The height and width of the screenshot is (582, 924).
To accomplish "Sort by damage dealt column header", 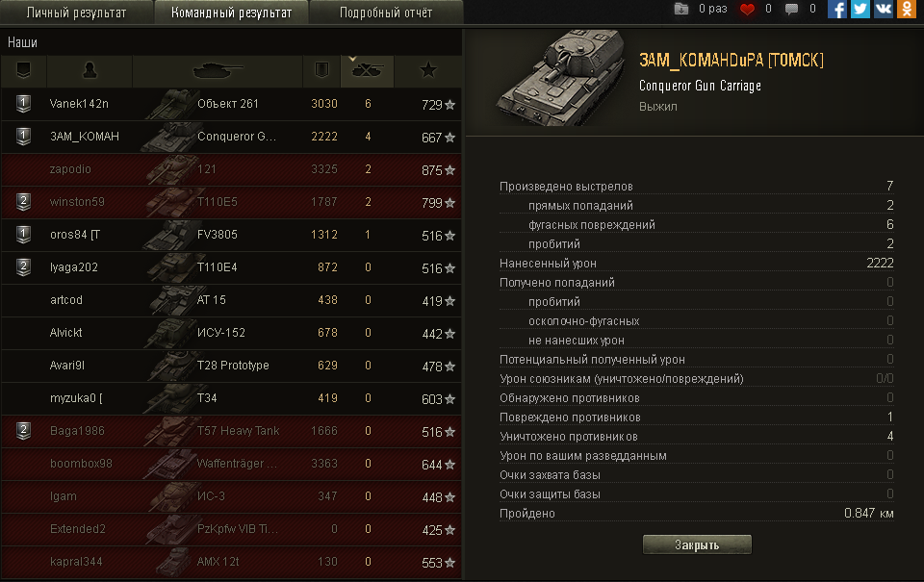I will tap(321, 70).
